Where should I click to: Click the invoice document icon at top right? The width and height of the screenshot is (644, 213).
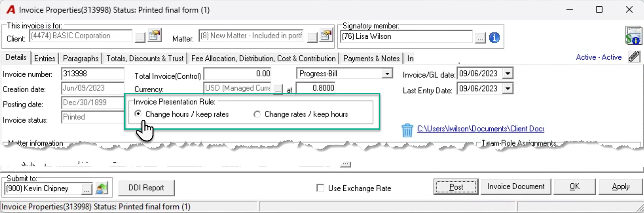pyautogui.click(x=633, y=36)
